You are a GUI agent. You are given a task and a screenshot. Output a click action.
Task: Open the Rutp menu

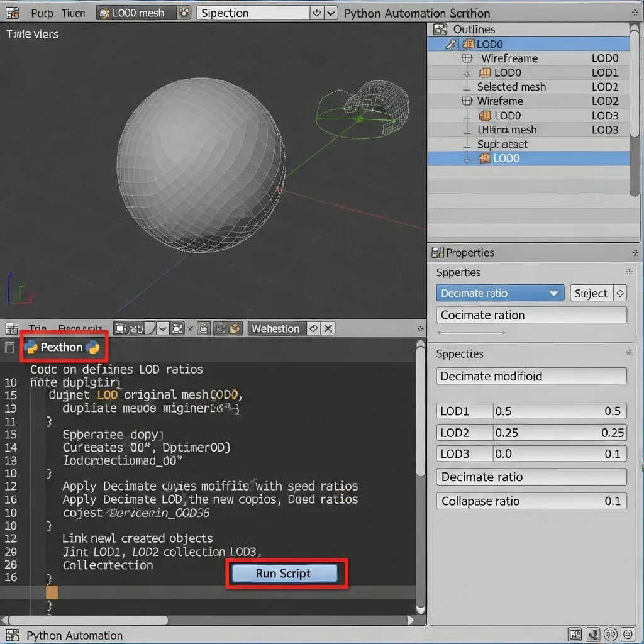coord(42,13)
